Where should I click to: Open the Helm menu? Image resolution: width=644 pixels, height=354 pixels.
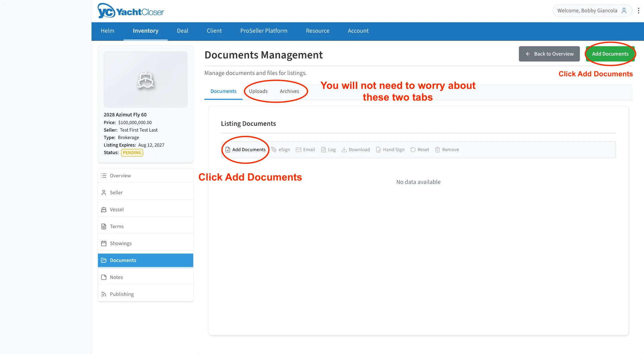pos(108,31)
